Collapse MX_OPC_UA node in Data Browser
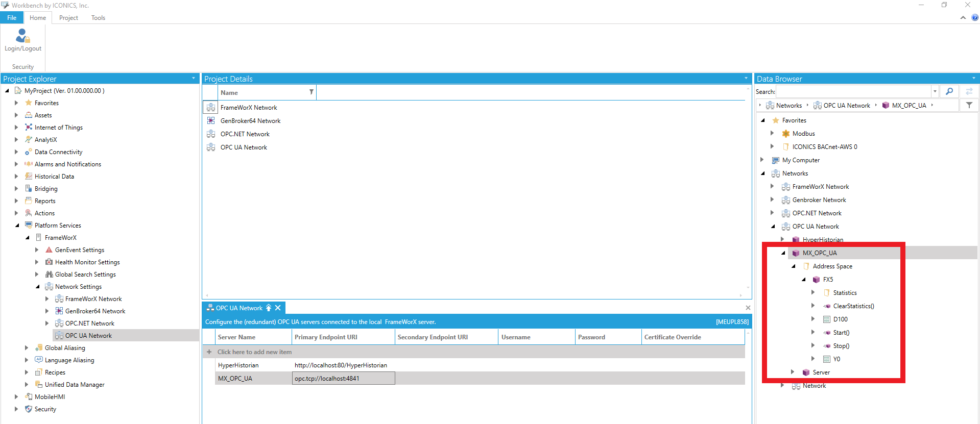The image size is (980, 424). coord(783,253)
